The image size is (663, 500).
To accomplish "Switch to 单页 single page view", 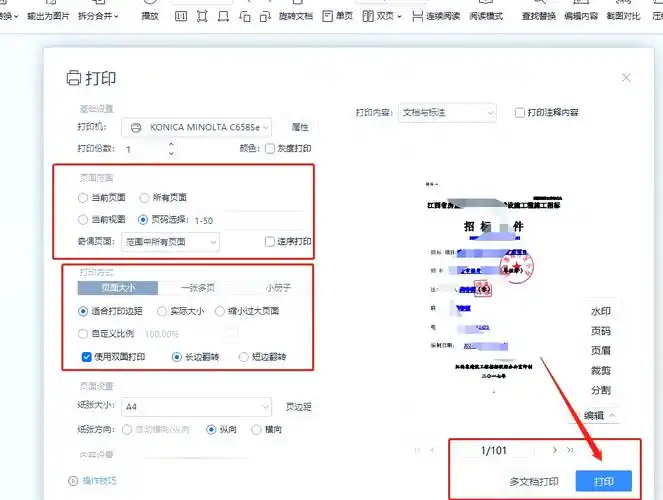I will click(337, 16).
